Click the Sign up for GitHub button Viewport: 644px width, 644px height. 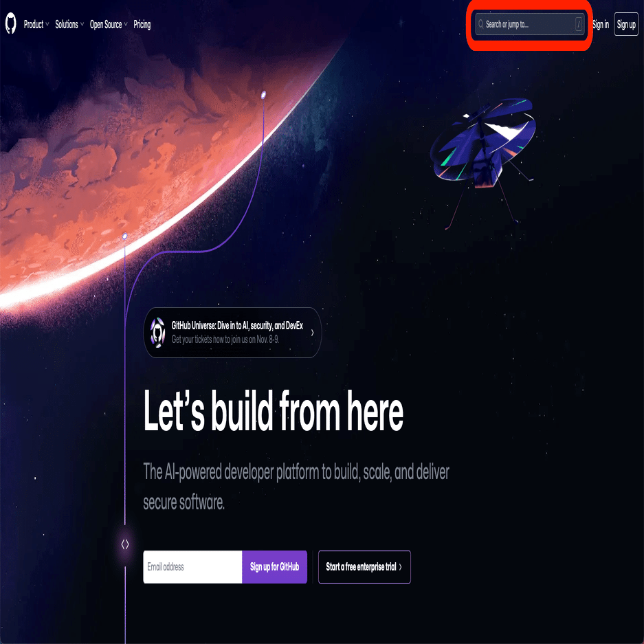point(274,567)
